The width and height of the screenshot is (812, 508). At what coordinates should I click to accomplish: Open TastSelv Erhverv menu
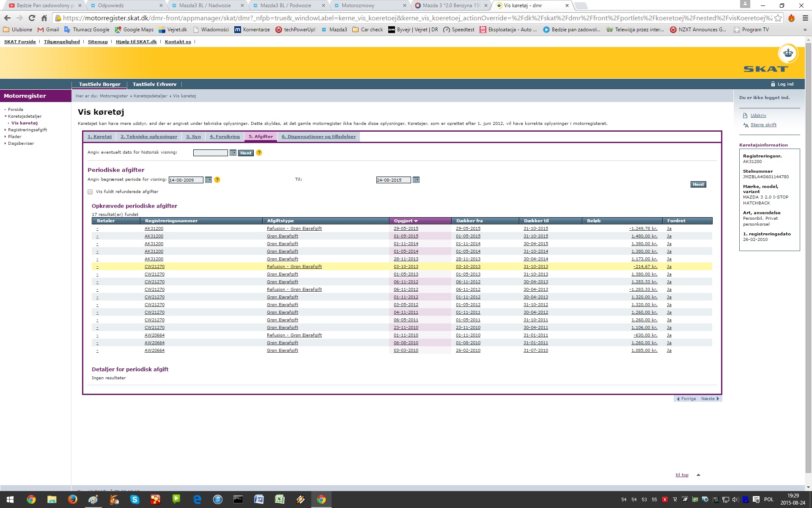154,84
